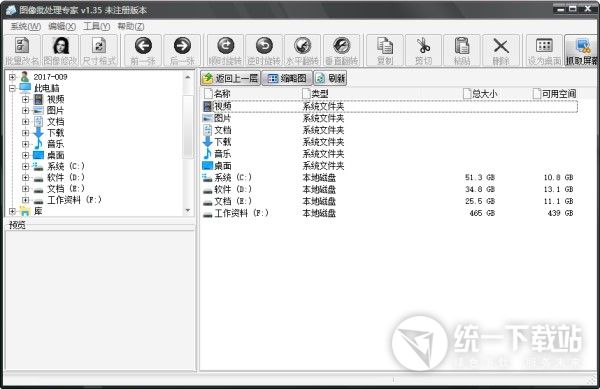The width and height of the screenshot is (600, 389).
Task: Click the 预览 preview panel header
Action: pos(17,225)
